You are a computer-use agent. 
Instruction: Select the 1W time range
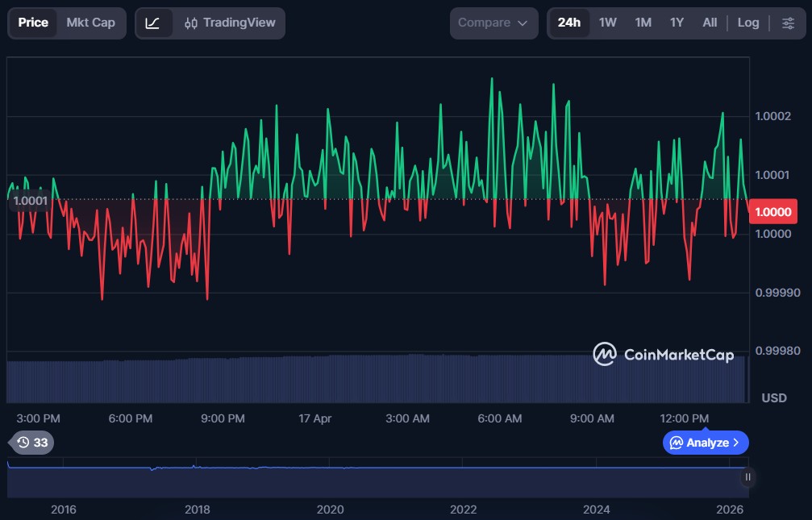pyautogui.click(x=607, y=23)
